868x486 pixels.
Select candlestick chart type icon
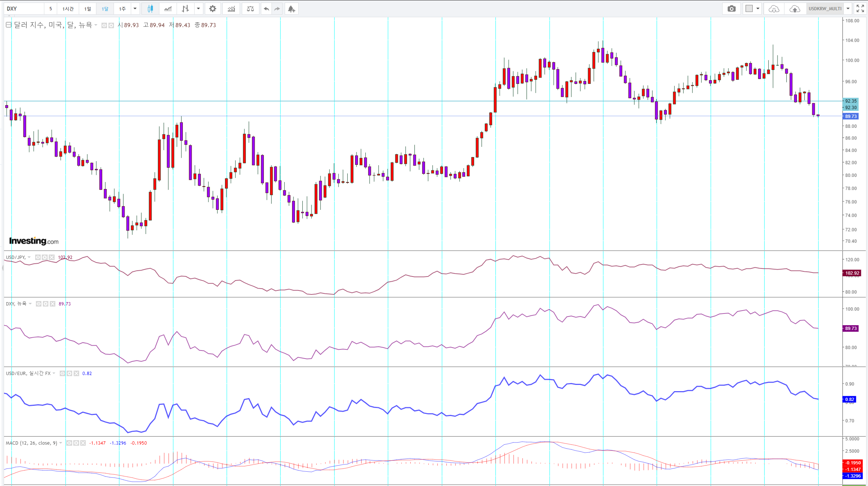click(x=150, y=9)
